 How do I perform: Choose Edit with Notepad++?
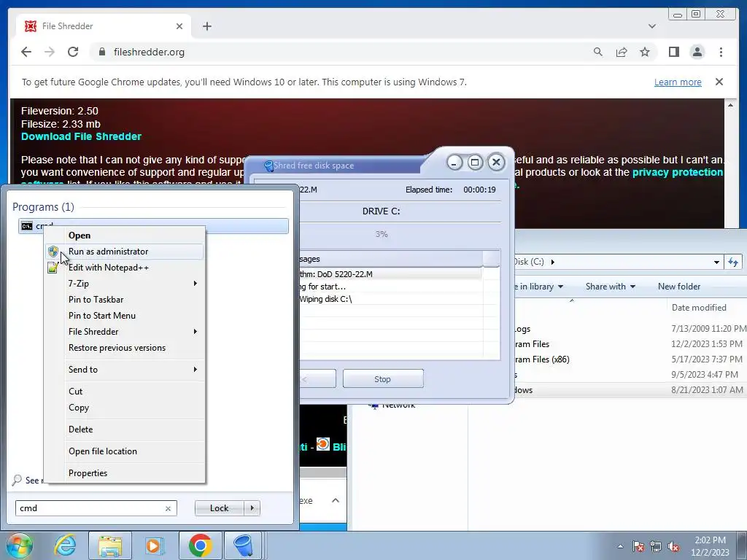[124, 268]
